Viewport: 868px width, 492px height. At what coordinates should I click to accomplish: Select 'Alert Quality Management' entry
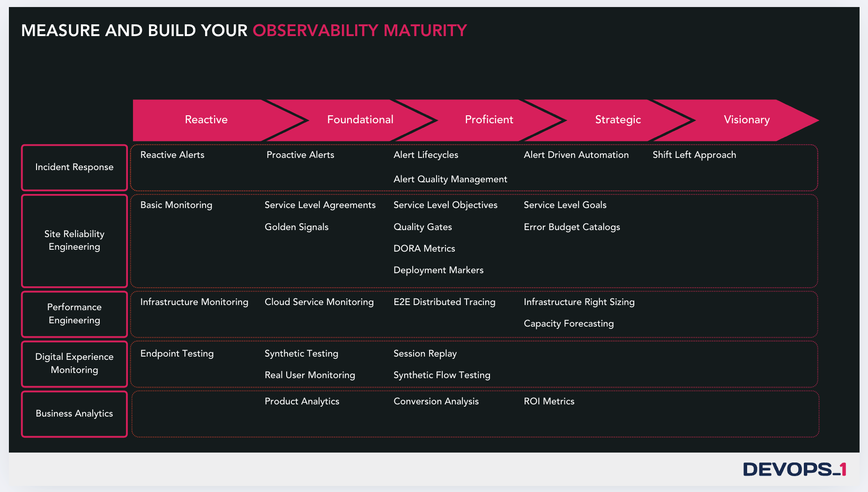pos(450,179)
